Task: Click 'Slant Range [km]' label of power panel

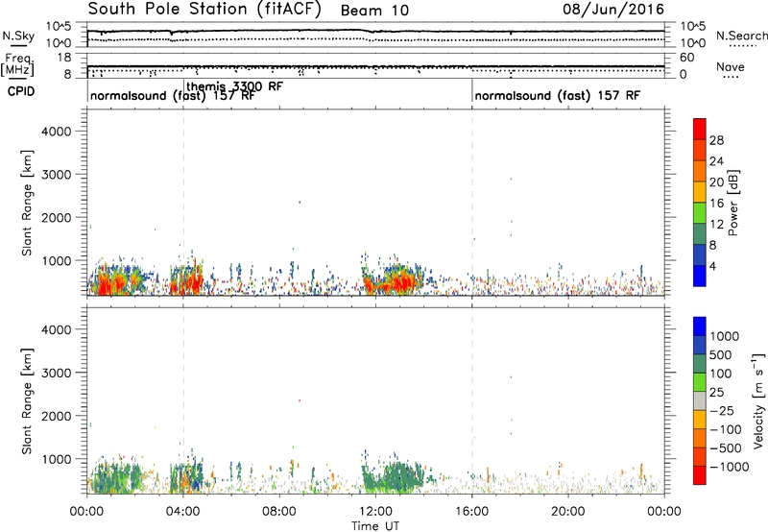Action: (x=27, y=203)
